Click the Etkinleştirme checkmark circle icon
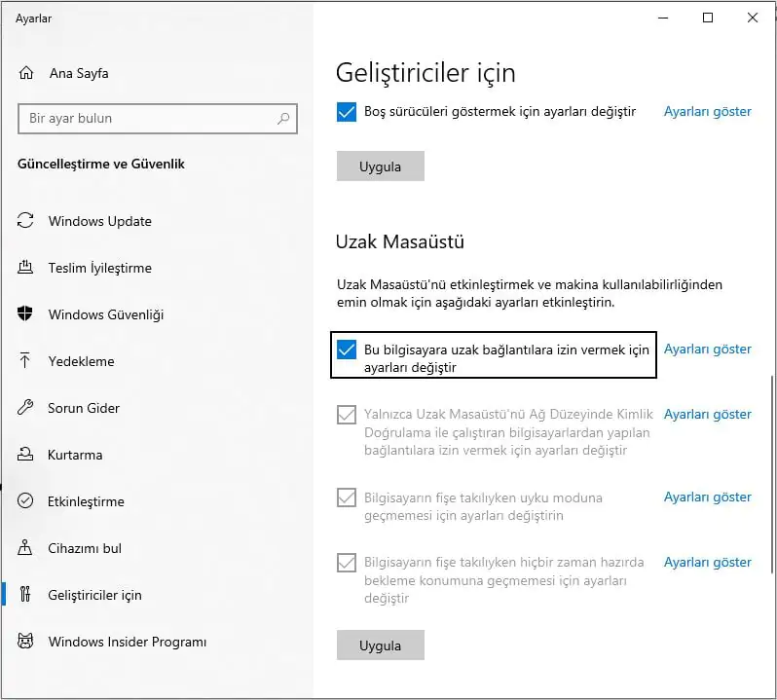 point(26,501)
